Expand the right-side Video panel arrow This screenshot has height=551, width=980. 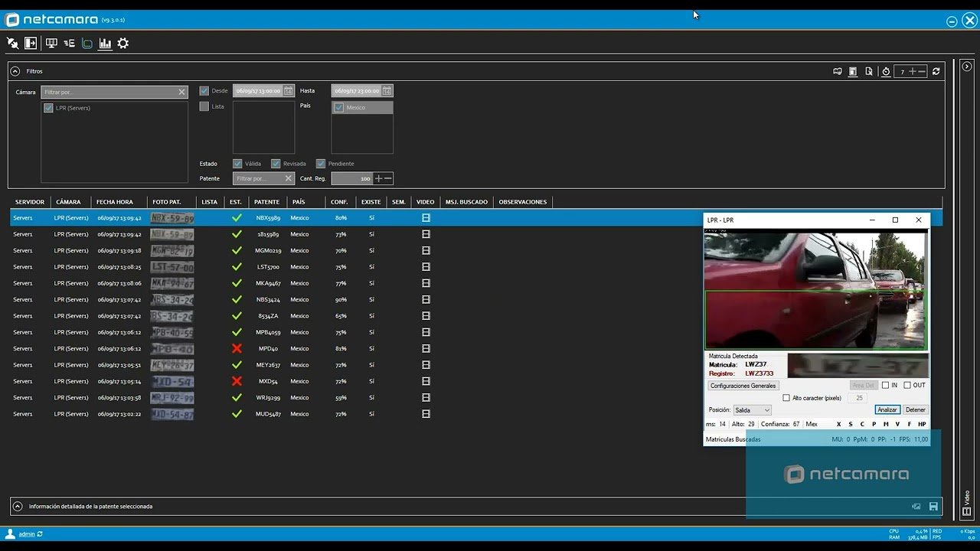click(x=967, y=67)
